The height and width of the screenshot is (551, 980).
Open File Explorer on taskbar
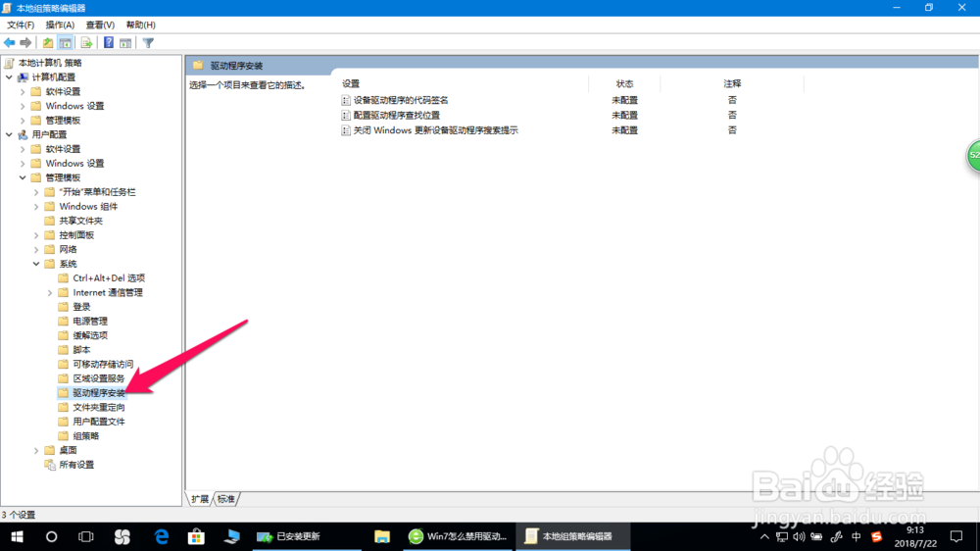point(382,536)
